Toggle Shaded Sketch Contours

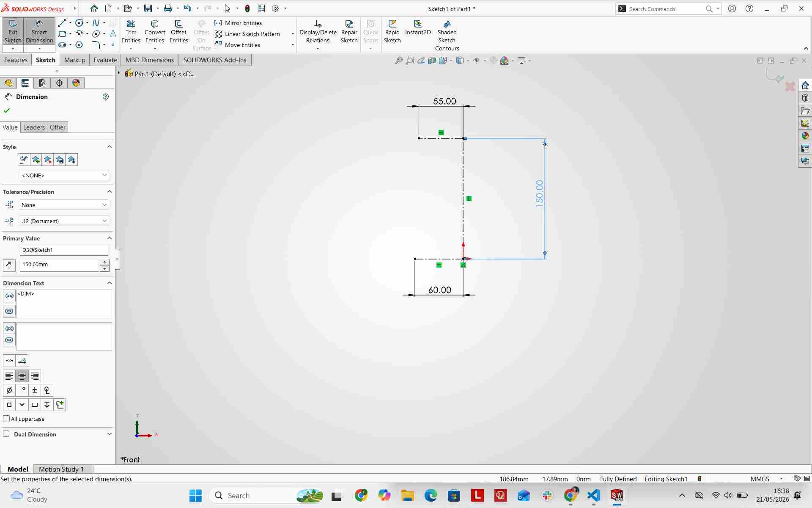point(447,36)
